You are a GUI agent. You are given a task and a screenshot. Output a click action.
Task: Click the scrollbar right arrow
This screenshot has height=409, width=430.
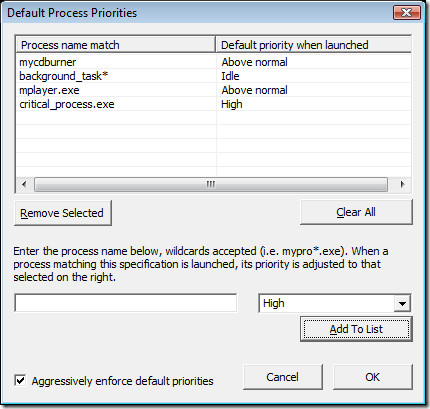[403, 184]
